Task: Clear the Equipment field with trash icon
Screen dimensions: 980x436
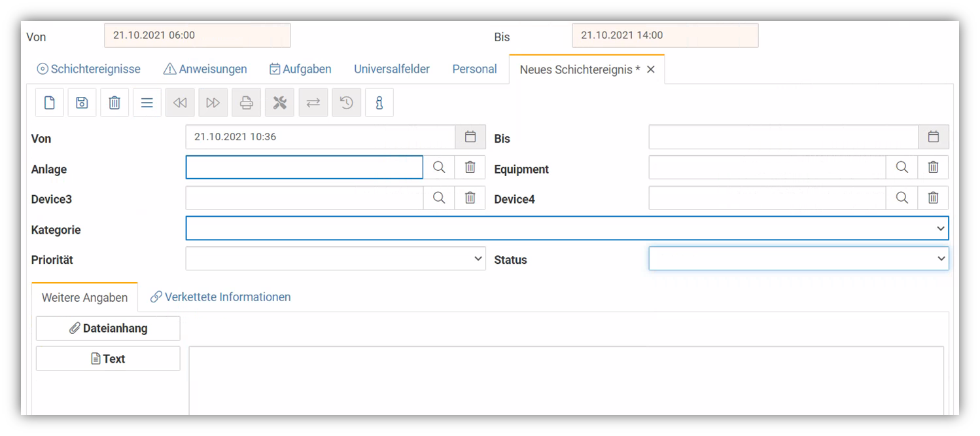Action: (934, 168)
